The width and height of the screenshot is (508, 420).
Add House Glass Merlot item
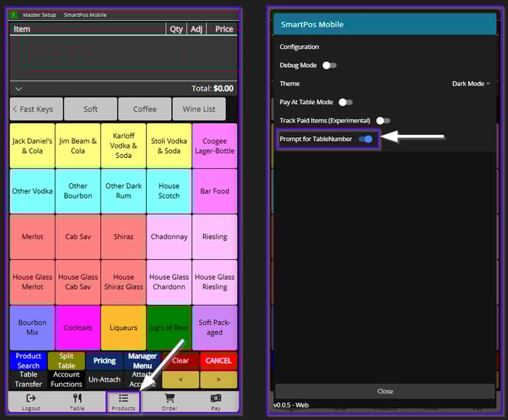click(32, 282)
